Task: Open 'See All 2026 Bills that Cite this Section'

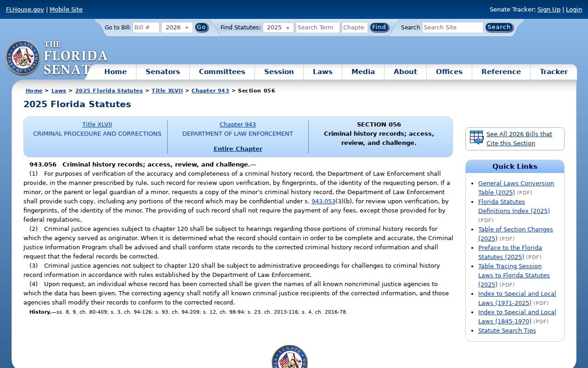Action: tap(519, 138)
